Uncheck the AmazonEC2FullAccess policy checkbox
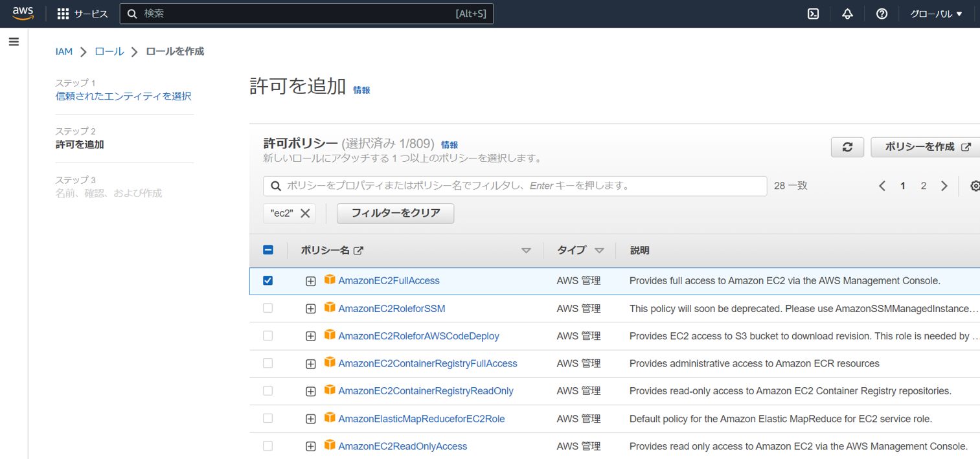This screenshot has width=980, height=459. pyautogui.click(x=268, y=280)
